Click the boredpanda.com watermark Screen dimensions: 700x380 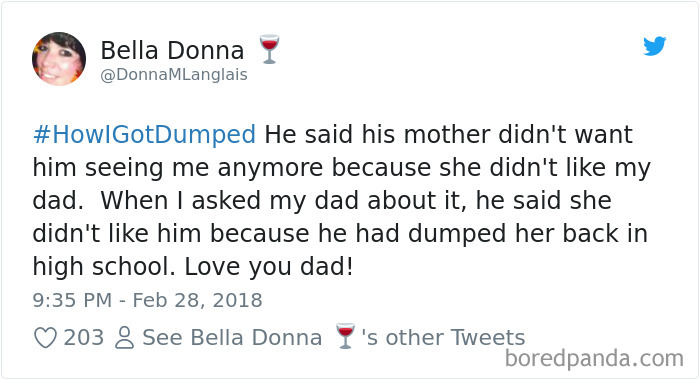pyautogui.click(x=594, y=358)
